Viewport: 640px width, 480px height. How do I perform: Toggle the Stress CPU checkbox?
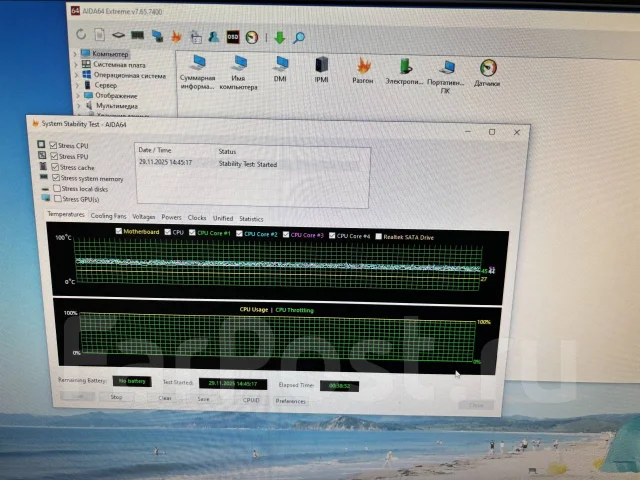pos(53,145)
